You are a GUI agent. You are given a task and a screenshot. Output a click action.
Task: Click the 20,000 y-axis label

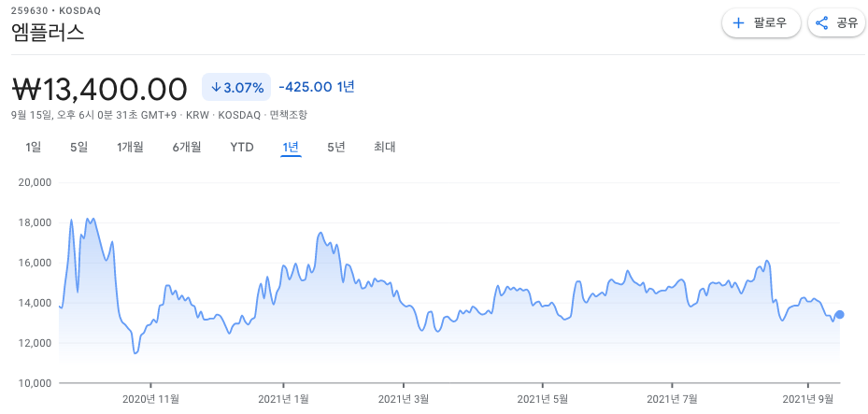pos(35,182)
